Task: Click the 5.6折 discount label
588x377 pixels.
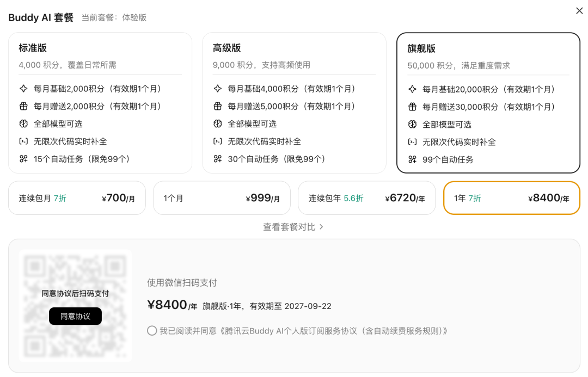Action: [354, 198]
